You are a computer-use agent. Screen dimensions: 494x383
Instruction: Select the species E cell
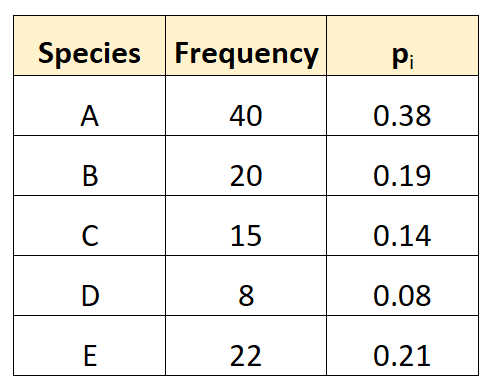89,346
